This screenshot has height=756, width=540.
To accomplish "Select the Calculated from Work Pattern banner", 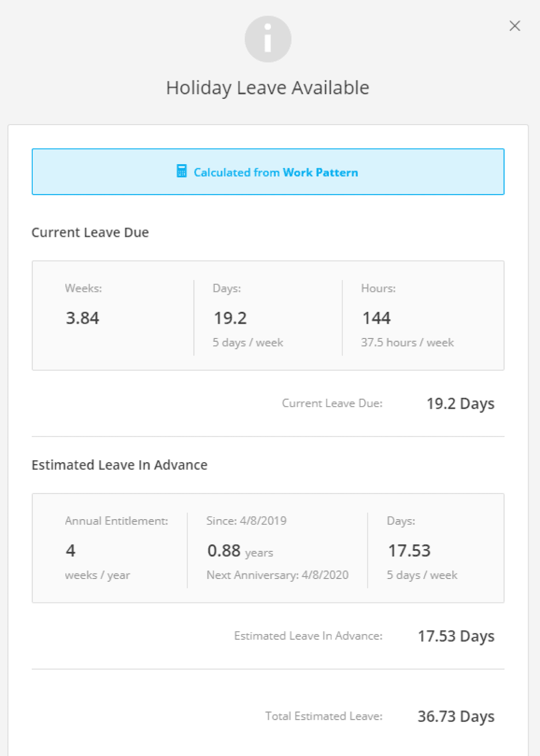I will pos(268,172).
